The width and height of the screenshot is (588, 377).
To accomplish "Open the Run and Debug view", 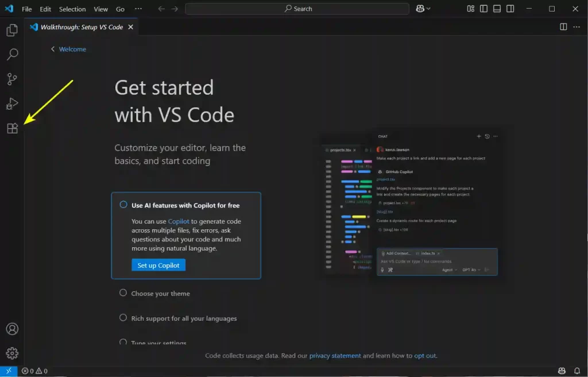I will [x=12, y=104].
